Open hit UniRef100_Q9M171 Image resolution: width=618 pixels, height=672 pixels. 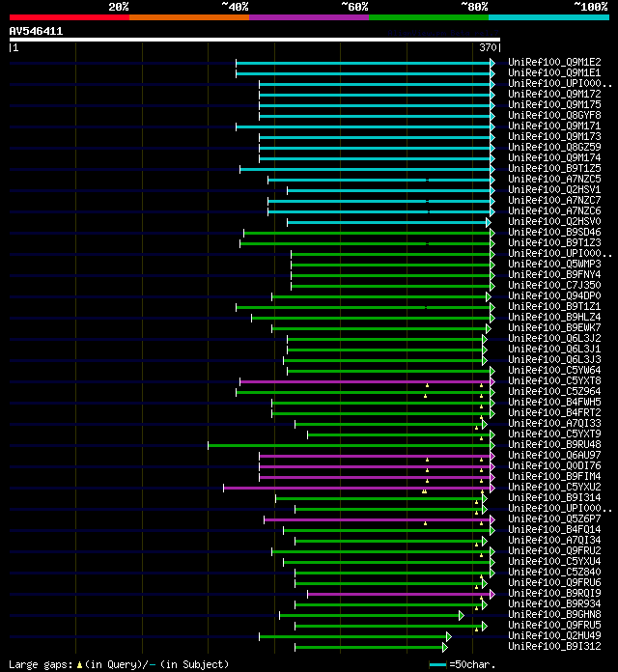point(554,126)
